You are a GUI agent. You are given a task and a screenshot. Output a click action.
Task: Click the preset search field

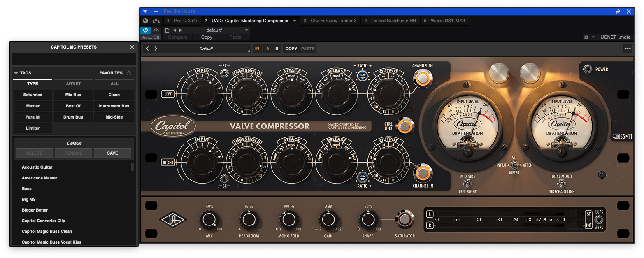[74, 59]
